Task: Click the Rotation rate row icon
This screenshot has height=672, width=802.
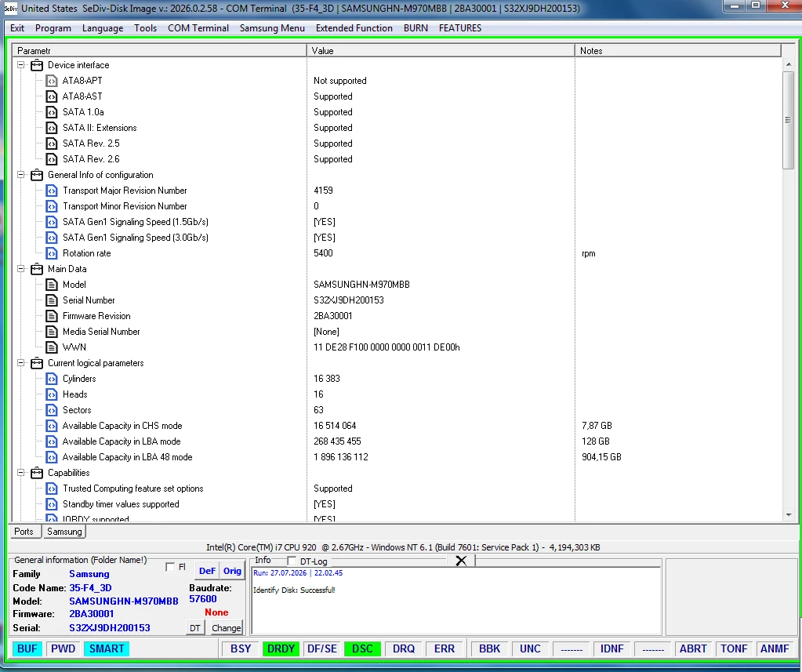Action: click(x=52, y=253)
